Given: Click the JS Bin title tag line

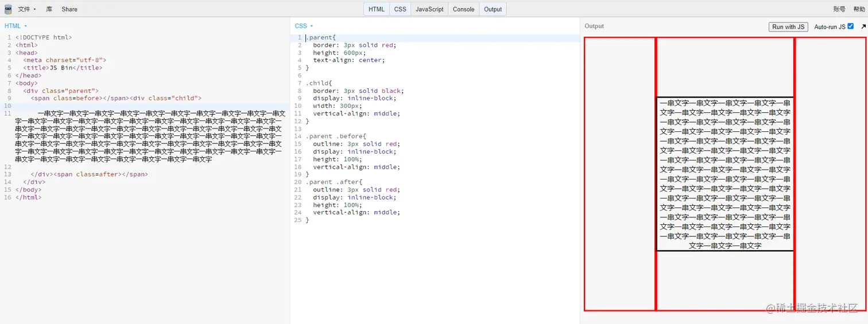Looking at the screenshot, I should 63,68.
